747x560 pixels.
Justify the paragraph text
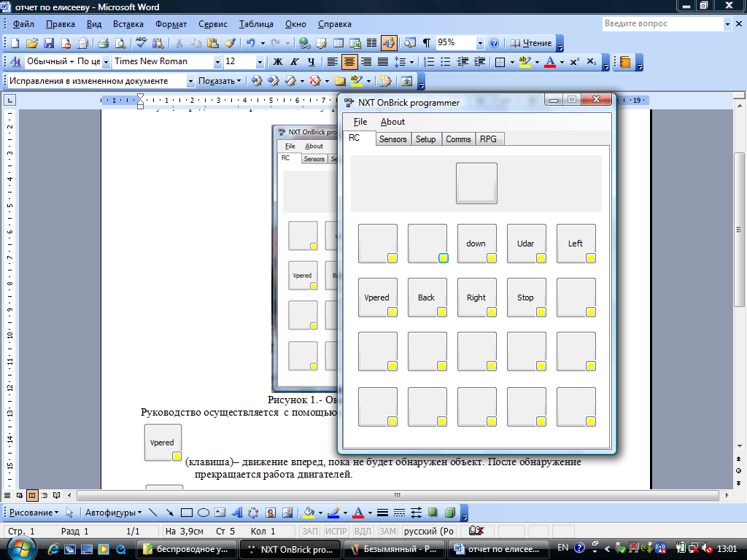[x=382, y=62]
